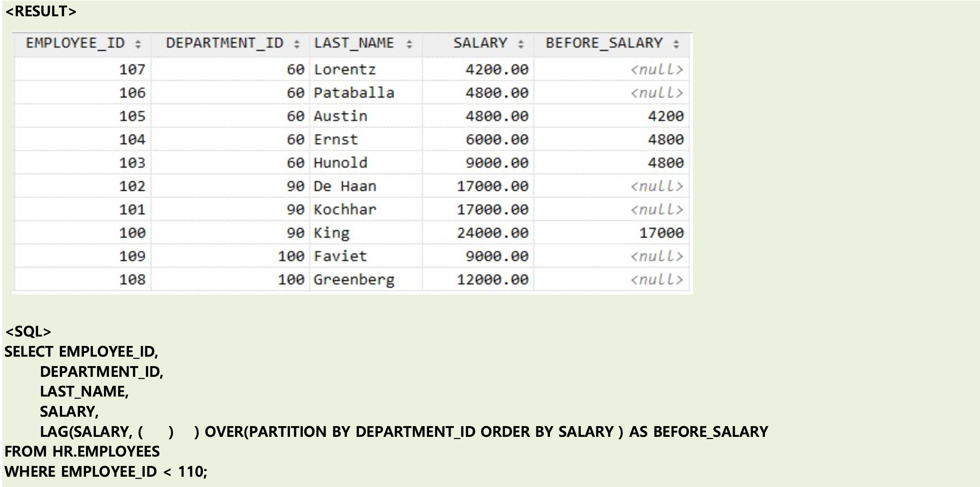Select the BEFORE_SALARY column header

[604, 43]
